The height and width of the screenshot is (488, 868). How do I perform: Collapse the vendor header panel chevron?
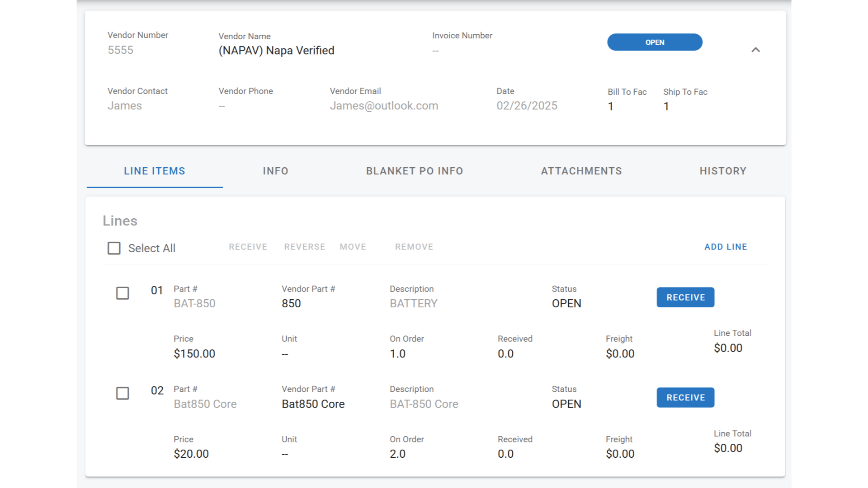pyautogui.click(x=755, y=50)
